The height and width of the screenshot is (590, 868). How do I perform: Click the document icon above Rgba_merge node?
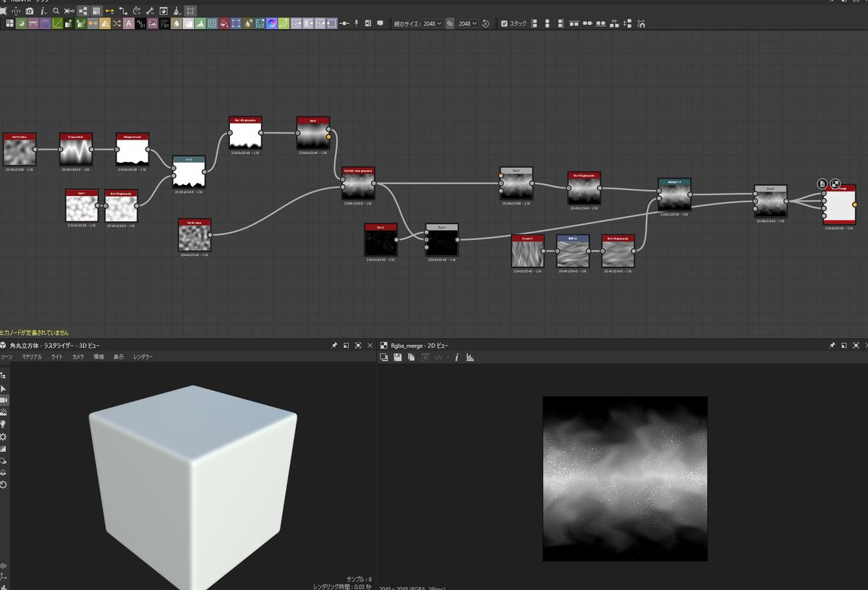tap(822, 184)
